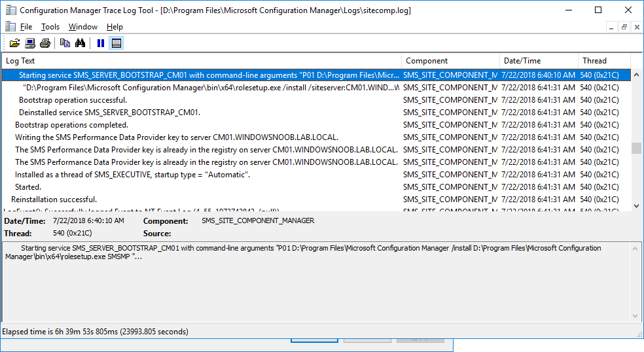Viewport: 644px width, 352px height.
Task: Close the inner sitecomp.log document
Action: [637, 27]
